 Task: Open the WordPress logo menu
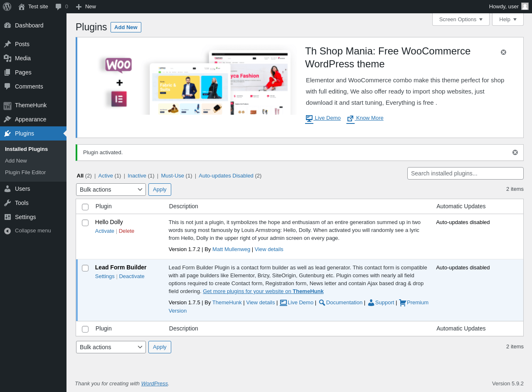click(x=7, y=7)
